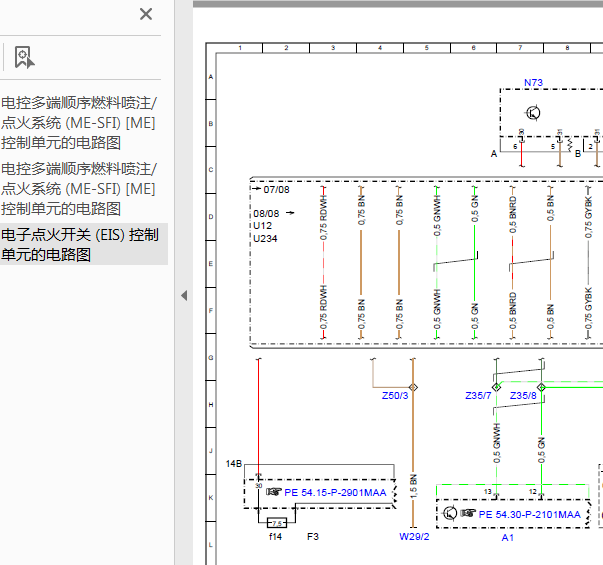The image size is (603, 565).
Task: Click the U234 label
Action: coord(265,238)
